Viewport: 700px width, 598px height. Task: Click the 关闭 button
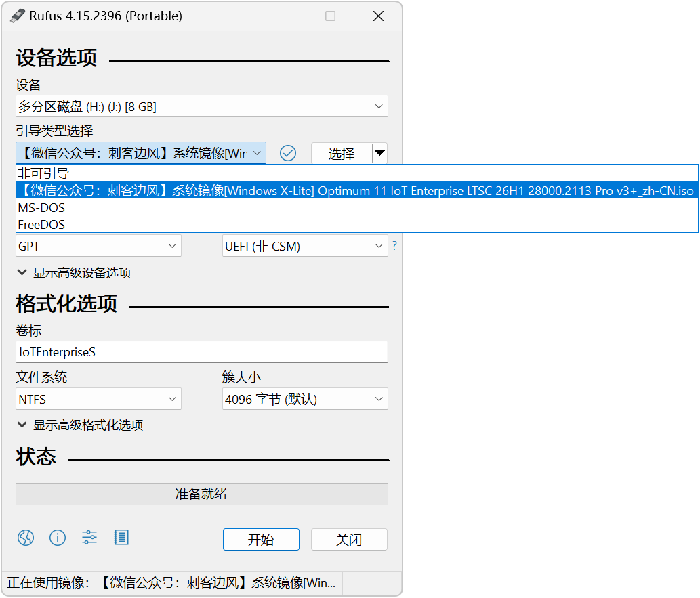coord(349,540)
